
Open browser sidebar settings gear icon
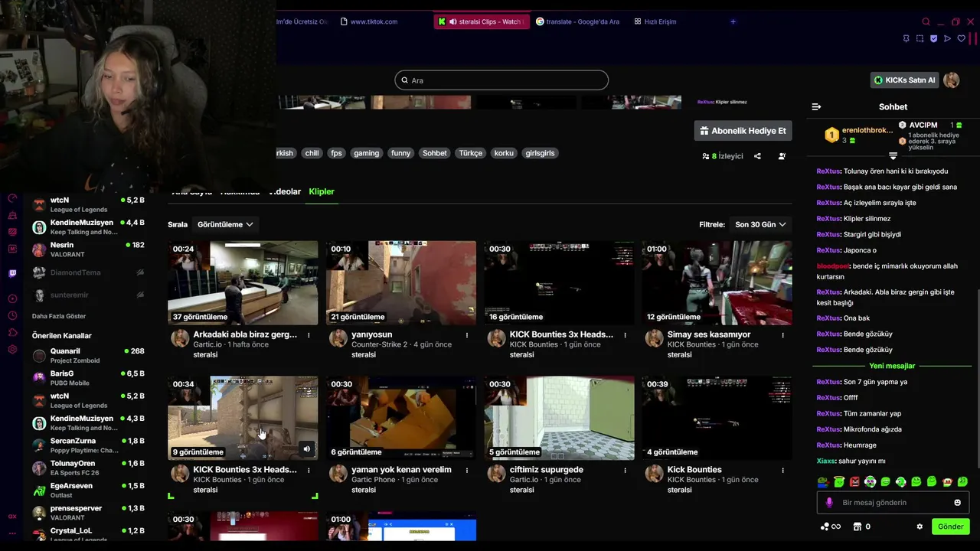tap(12, 350)
